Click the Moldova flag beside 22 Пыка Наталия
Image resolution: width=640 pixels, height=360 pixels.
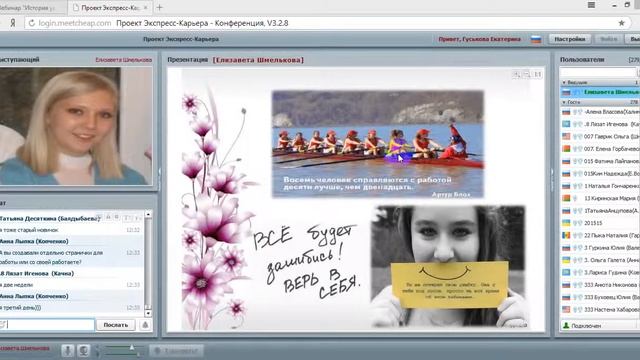[566, 235]
